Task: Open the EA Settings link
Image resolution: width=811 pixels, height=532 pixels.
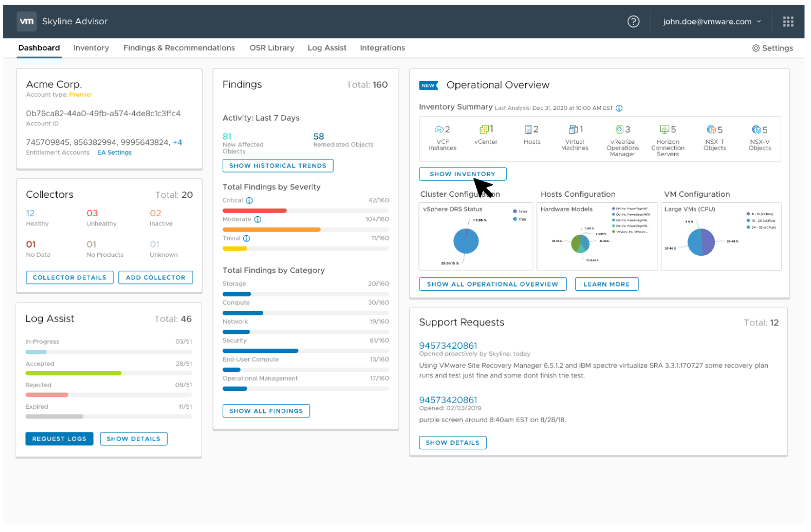Action: [x=114, y=153]
